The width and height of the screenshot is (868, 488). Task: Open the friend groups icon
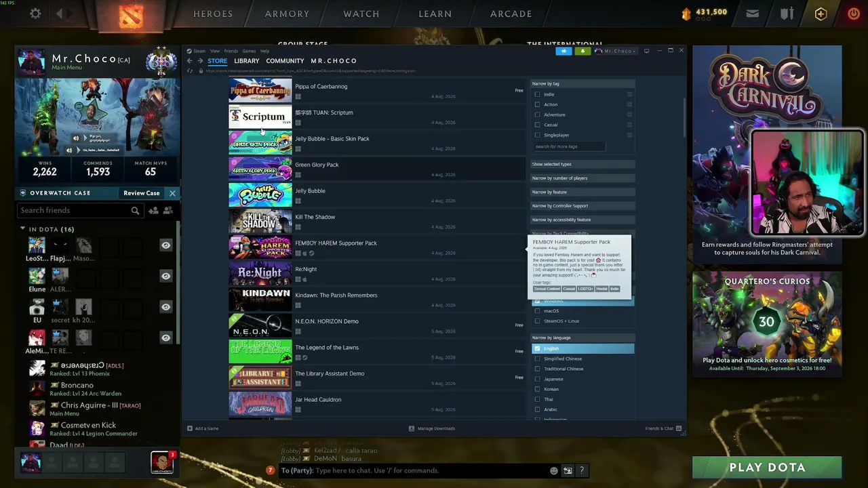(167, 211)
